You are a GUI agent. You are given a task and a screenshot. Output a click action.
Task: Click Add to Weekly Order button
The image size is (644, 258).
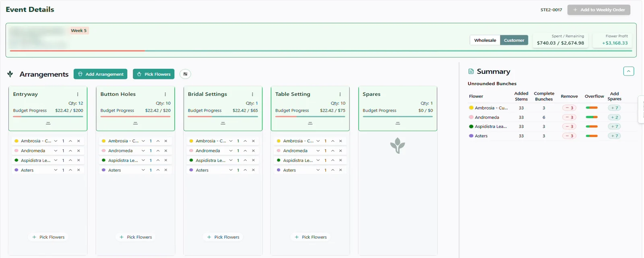point(599,10)
